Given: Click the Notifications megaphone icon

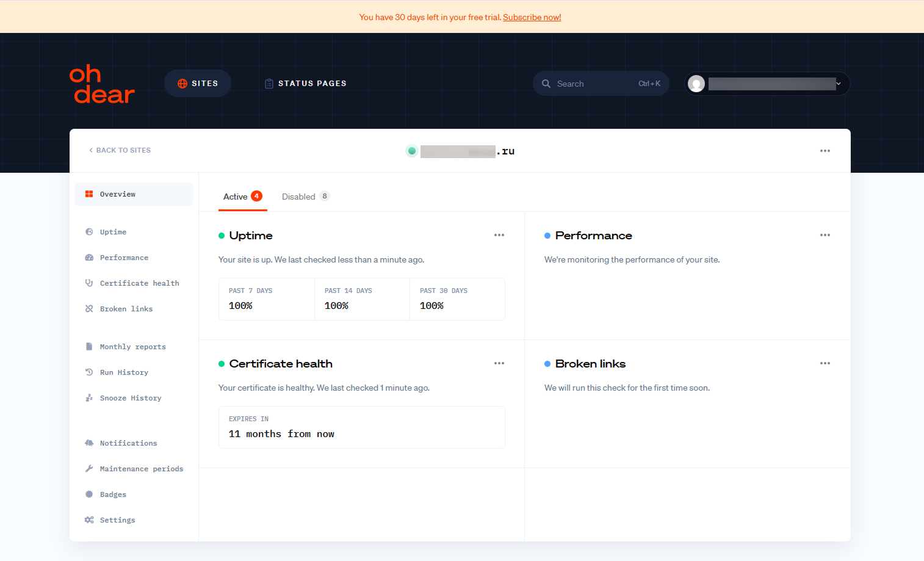Looking at the screenshot, I should 89,443.
